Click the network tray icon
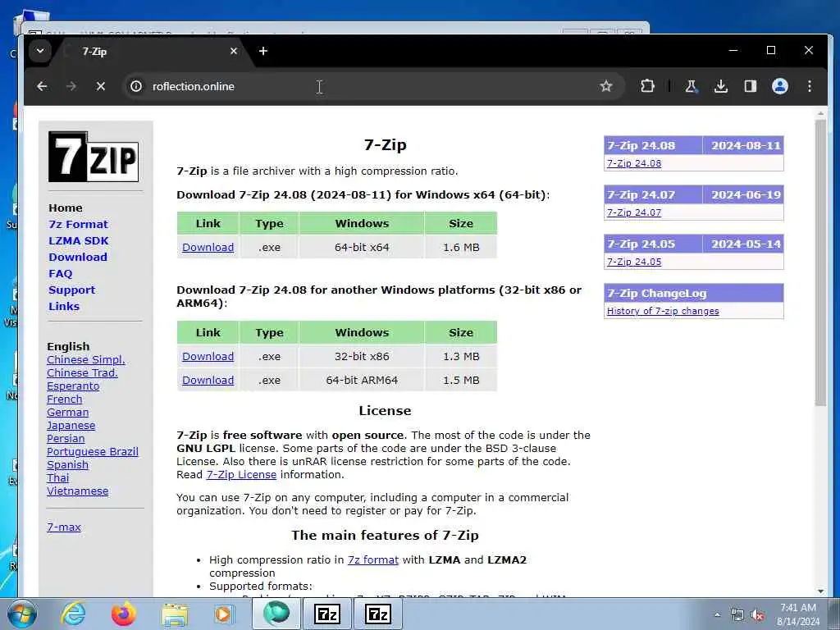Screen dimensions: 840x630 (737, 615)
